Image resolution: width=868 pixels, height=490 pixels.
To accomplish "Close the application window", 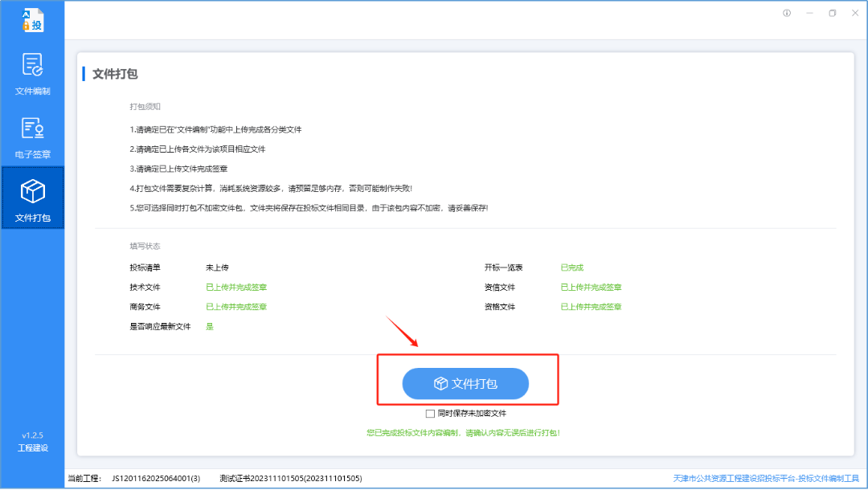I will (x=854, y=13).
